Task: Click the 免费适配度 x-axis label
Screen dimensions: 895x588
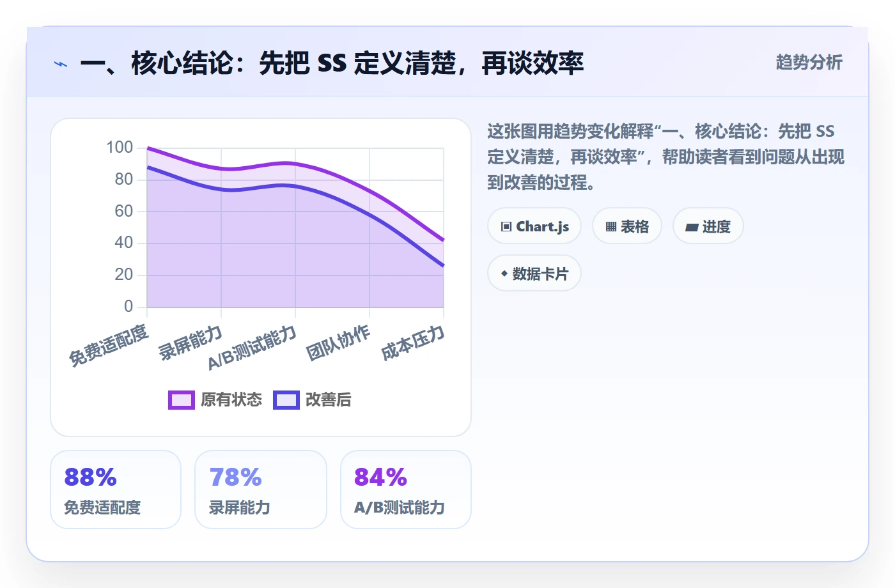Action: (109, 345)
